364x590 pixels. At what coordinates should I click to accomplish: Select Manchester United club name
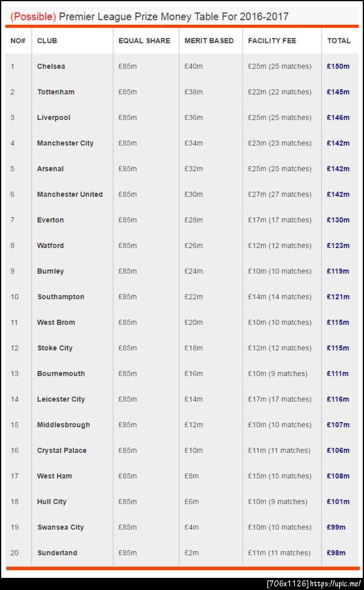coord(70,194)
